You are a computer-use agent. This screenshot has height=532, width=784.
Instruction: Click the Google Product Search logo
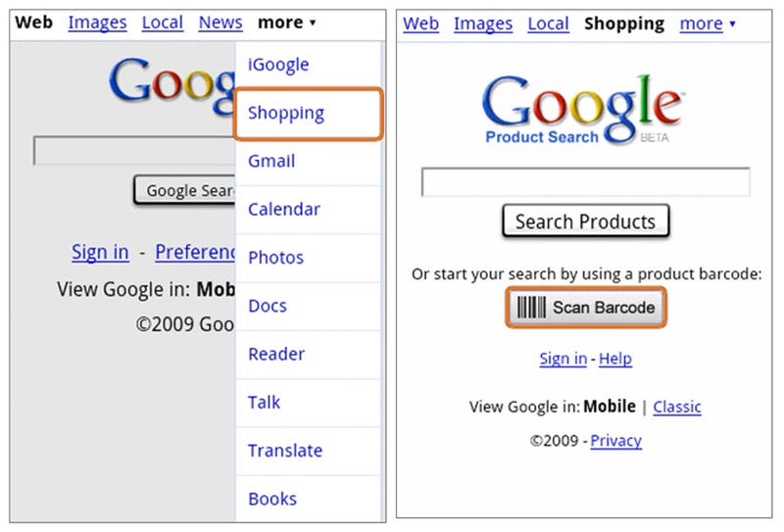(x=583, y=110)
